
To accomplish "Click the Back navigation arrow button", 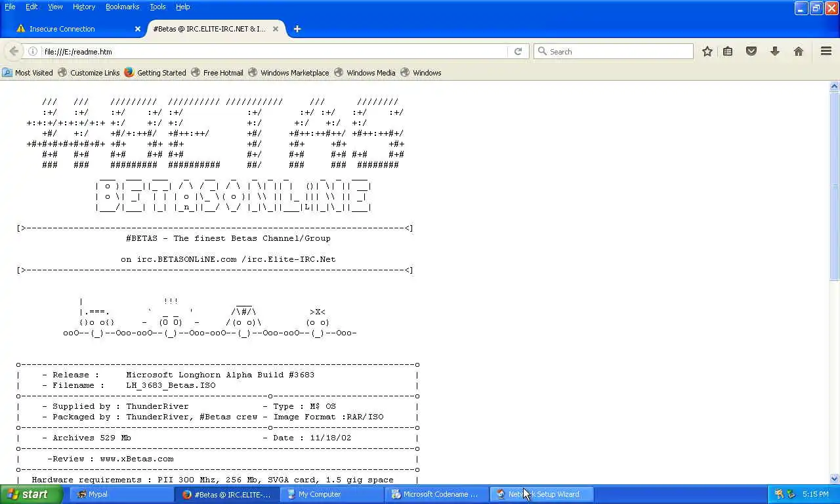I will [14, 51].
